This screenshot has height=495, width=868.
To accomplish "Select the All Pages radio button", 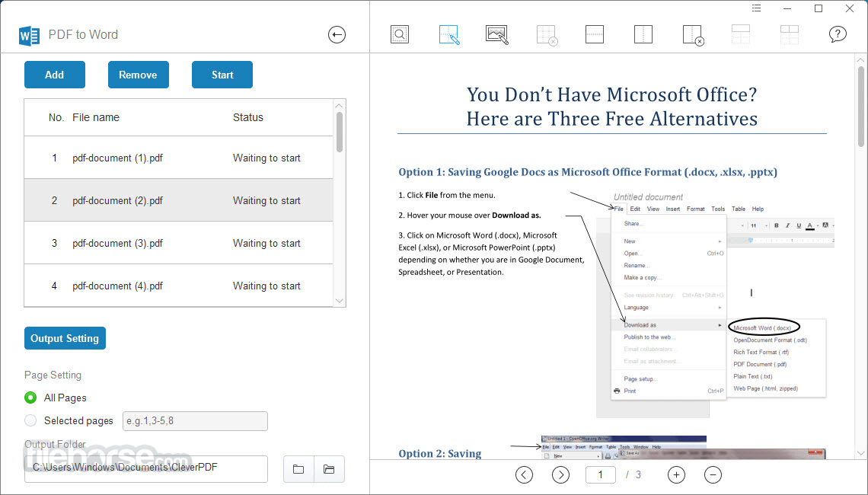I will pos(30,398).
